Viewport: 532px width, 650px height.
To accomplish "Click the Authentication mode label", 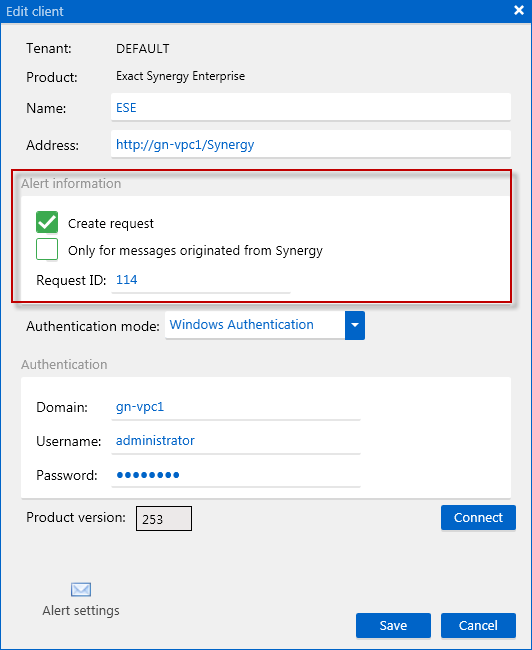I will (93, 326).
